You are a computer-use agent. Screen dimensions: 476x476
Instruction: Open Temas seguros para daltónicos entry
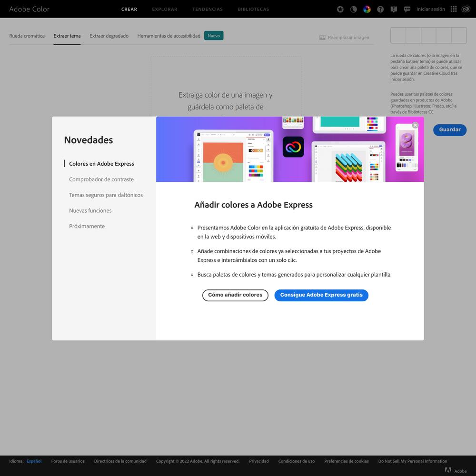[106, 195]
